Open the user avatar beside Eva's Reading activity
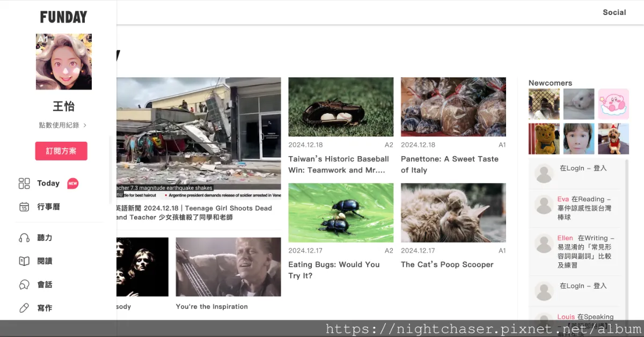Viewport: 644px width, 337px height. pyautogui.click(x=544, y=204)
